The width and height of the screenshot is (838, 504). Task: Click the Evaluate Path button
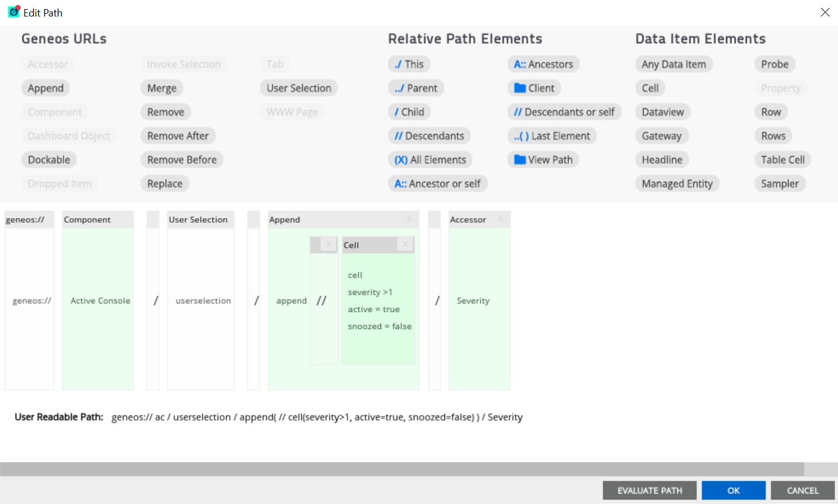point(650,490)
